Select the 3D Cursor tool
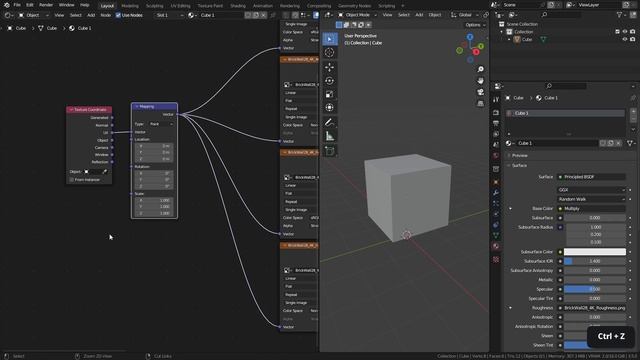 point(329,52)
